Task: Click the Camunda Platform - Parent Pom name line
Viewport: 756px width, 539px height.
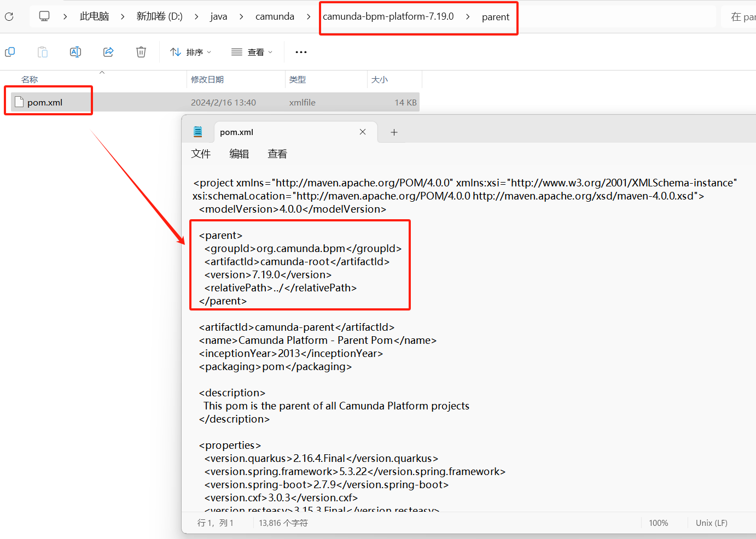Action: pyautogui.click(x=318, y=340)
